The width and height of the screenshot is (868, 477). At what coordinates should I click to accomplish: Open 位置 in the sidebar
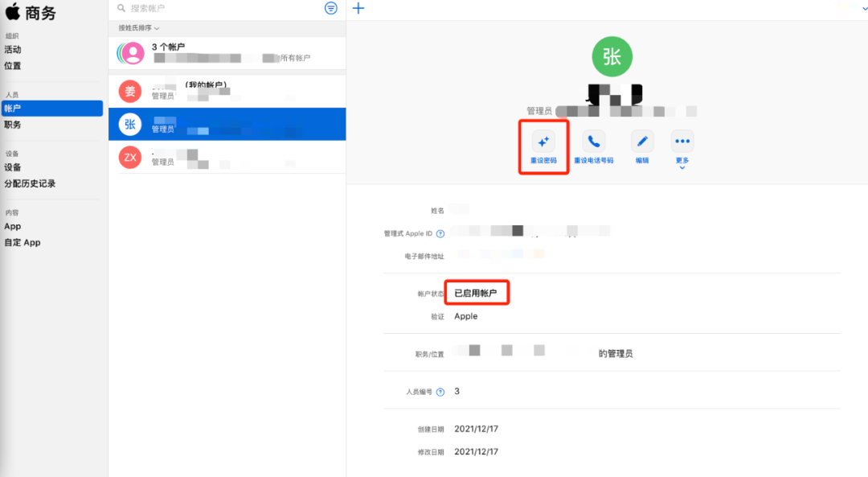(x=13, y=65)
